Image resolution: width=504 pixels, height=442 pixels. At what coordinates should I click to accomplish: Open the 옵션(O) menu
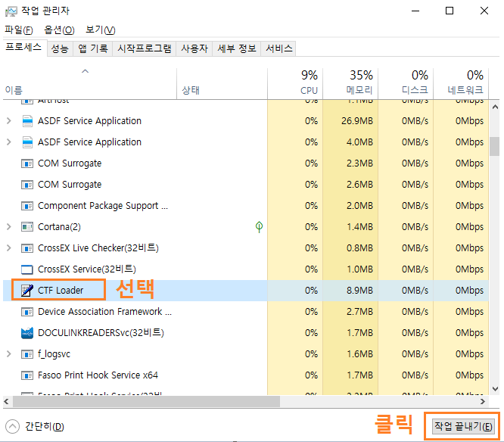click(x=59, y=30)
